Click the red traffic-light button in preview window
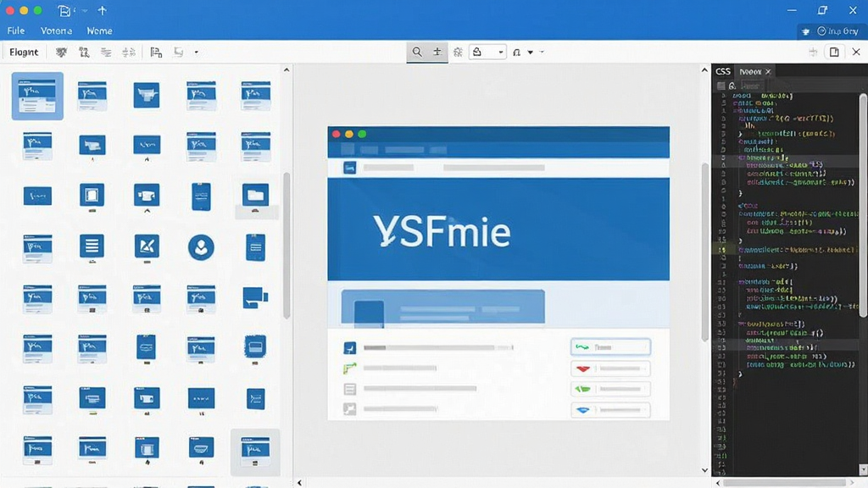Screen dimensions: 868x488 (336, 134)
